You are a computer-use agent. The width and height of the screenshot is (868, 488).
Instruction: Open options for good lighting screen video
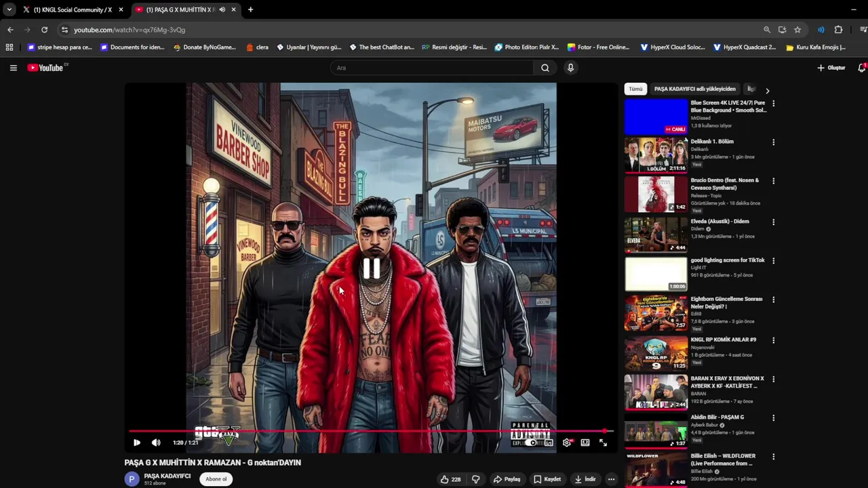point(773,261)
